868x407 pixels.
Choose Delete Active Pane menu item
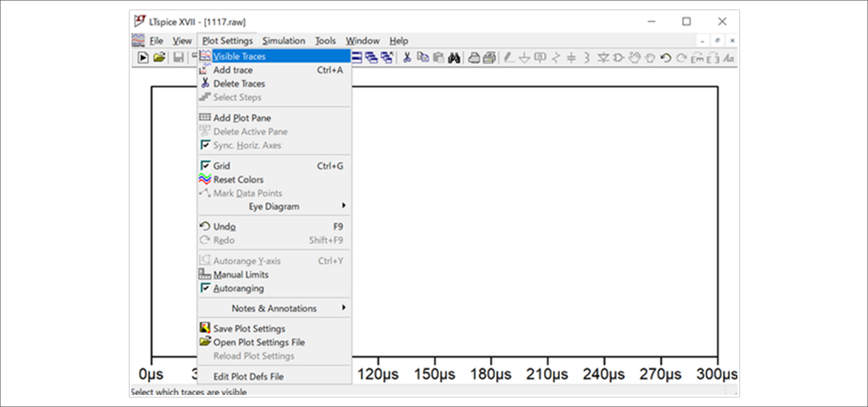pos(274,131)
